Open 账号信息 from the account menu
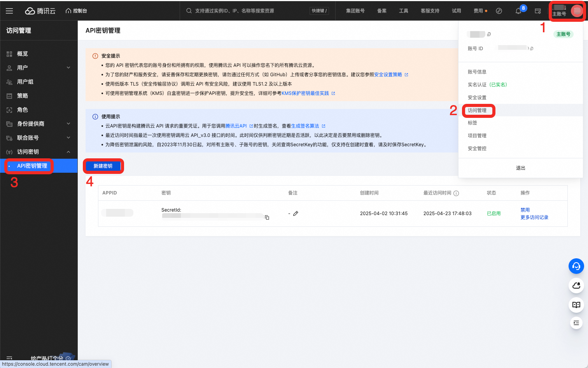The width and height of the screenshot is (588, 368). click(x=477, y=72)
